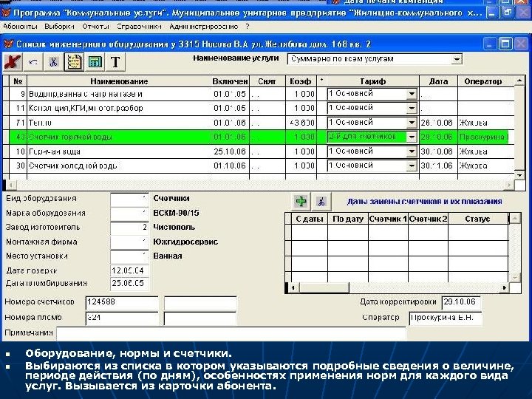Click the Примечания notes field
The height and width of the screenshot is (399, 532).
(231, 333)
